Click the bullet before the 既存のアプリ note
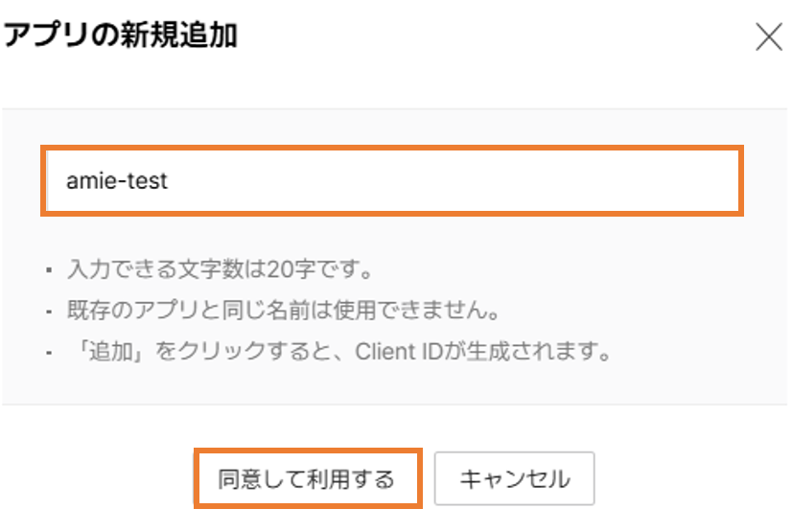This screenshot has height=532, width=792. click(49, 312)
